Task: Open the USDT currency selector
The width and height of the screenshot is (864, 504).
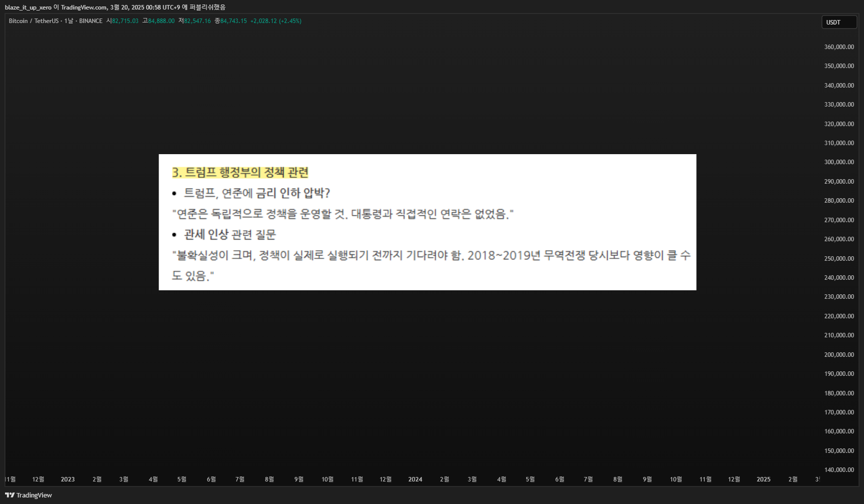Action: click(839, 23)
